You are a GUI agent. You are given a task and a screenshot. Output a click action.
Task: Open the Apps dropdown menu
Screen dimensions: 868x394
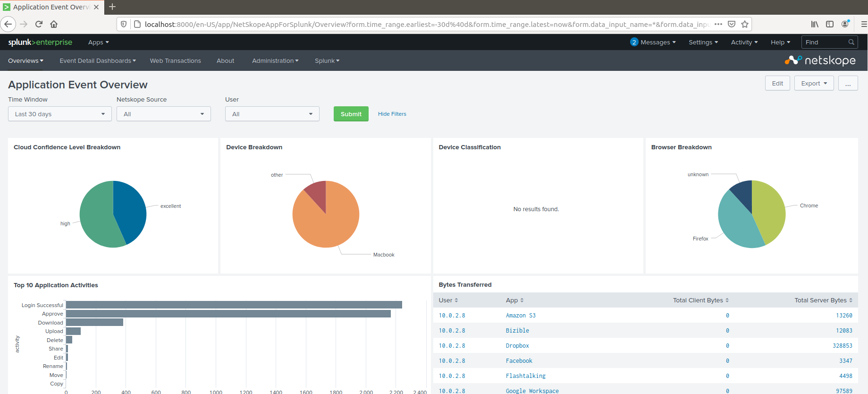(98, 42)
